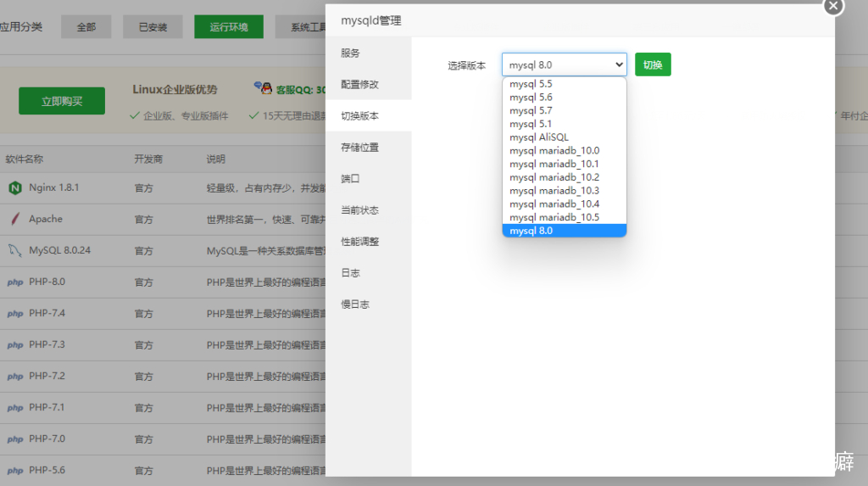This screenshot has height=486, width=868.
Task: Click the PHP-7.2 php icon
Action: click(x=15, y=377)
